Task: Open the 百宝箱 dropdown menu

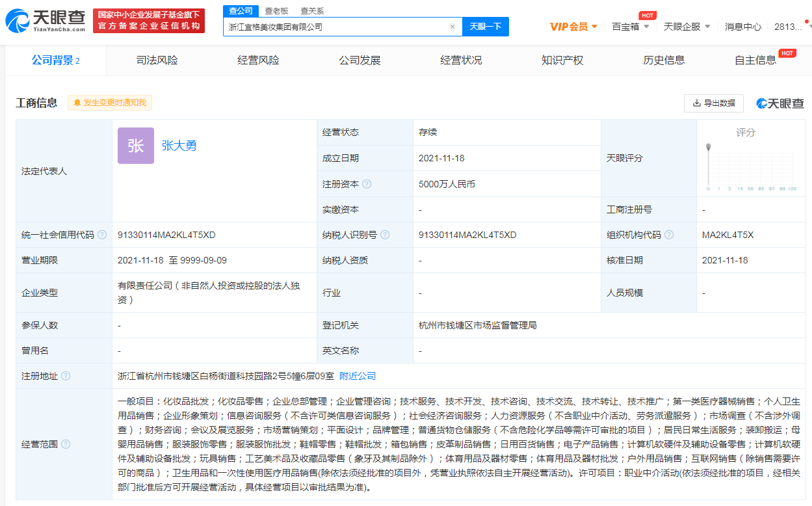Action: 630,27
